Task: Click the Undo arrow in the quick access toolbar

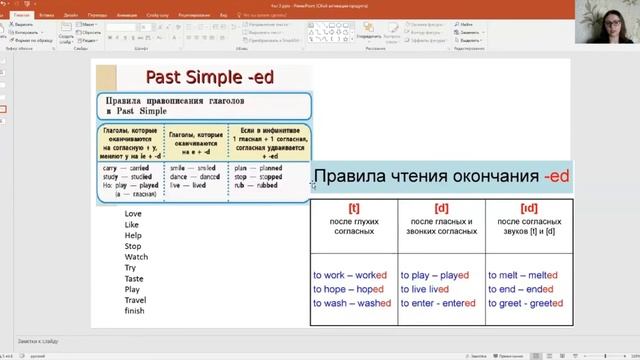Action: [x=4, y=4]
